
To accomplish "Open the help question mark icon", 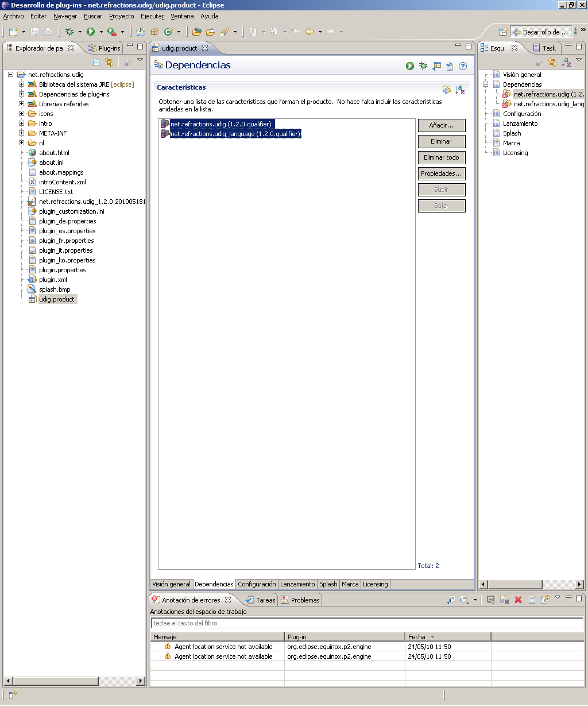I will [x=463, y=66].
